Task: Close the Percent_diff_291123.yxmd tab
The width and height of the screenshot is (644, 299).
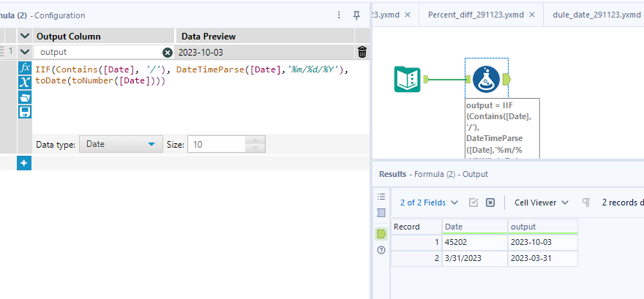Action: coord(531,15)
